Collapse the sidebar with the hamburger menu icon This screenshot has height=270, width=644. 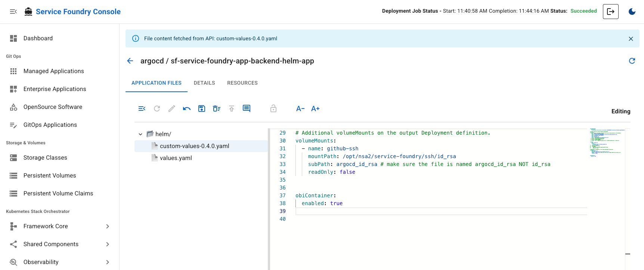[13, 12]
